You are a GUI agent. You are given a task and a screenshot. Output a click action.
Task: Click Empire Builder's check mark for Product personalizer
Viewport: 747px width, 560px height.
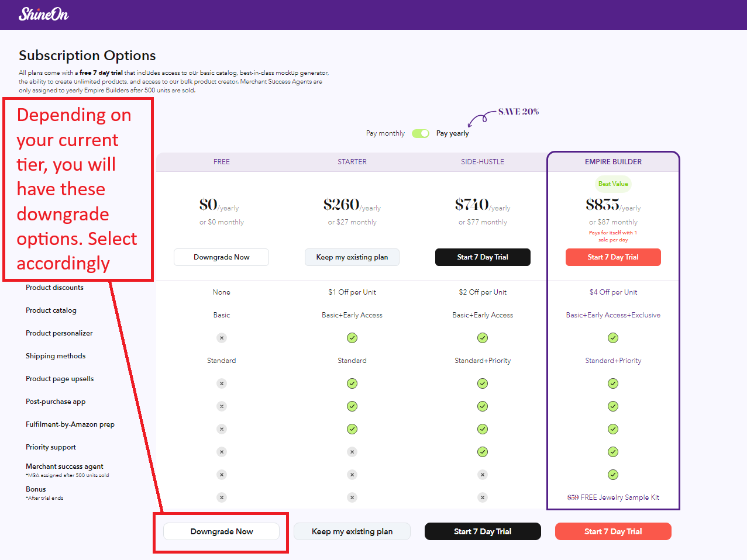click(x=613, y=338)
